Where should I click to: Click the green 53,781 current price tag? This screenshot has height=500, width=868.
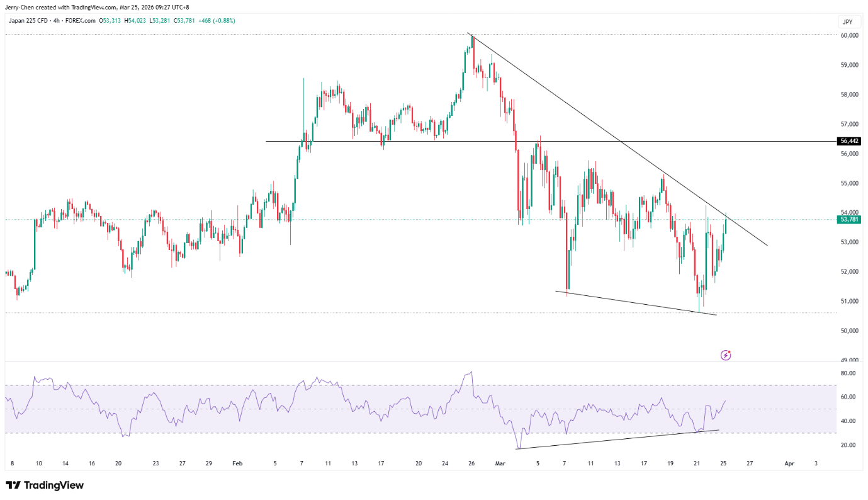[x=848, y=219]
